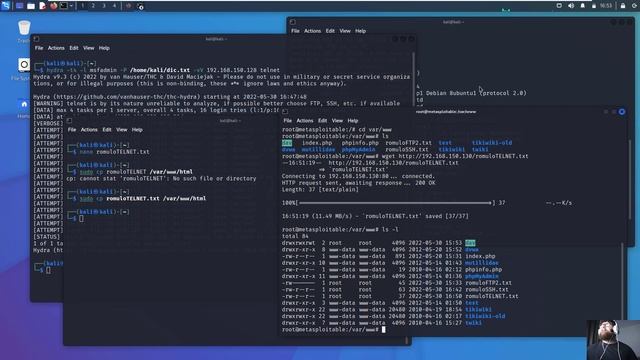
Task: Open Actions menu in metasploitable terminal window
Action: (x=304, y=120)
